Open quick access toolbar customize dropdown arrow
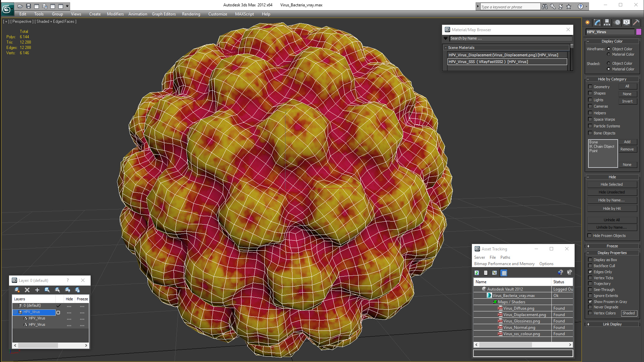 click(67, 6)
